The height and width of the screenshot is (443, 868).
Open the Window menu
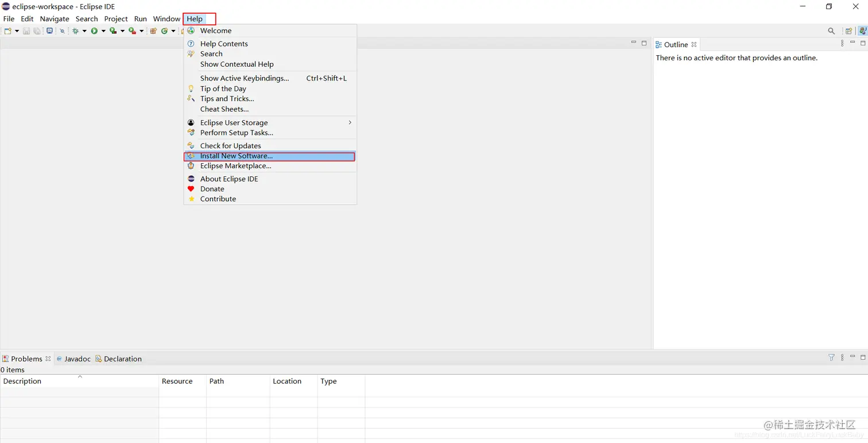coord(166,19)
